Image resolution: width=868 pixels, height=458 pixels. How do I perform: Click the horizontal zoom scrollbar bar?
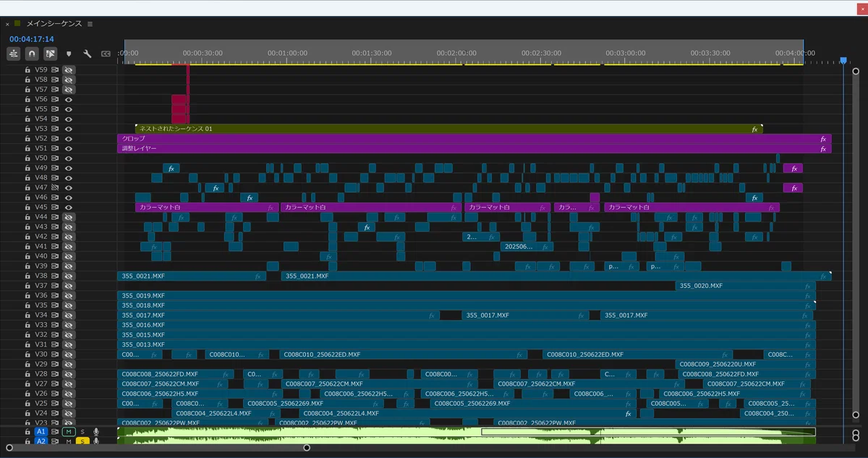tap(158, 448)
